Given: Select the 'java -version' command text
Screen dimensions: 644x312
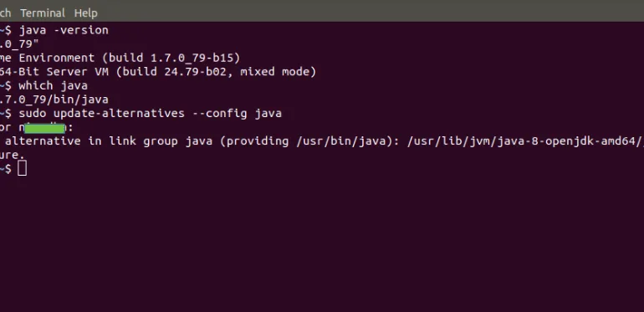Looking at the screenshot, I should [64, 30].
